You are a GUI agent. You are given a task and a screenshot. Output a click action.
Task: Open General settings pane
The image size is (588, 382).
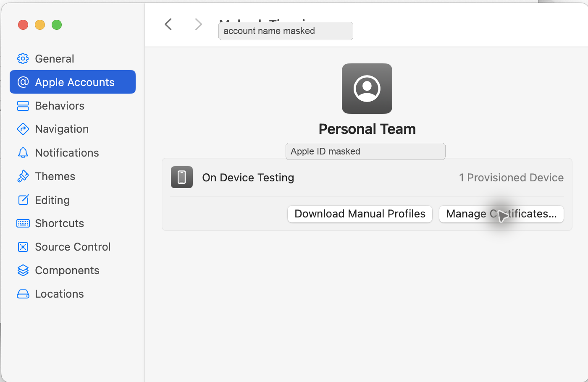coord(73,59)
